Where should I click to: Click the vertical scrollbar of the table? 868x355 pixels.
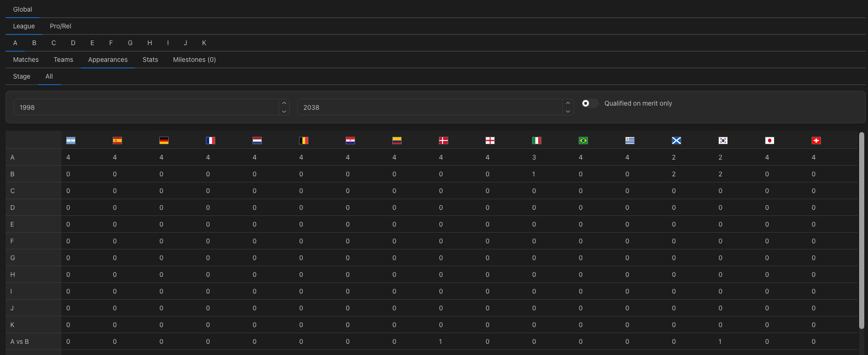(861, 230)
